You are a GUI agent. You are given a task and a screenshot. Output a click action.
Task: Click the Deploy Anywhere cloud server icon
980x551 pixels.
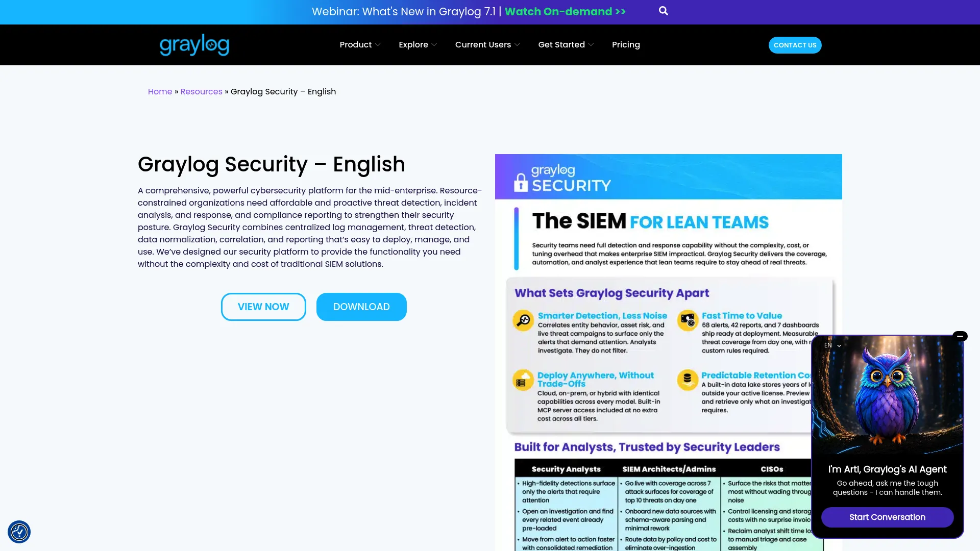(523, 380)
